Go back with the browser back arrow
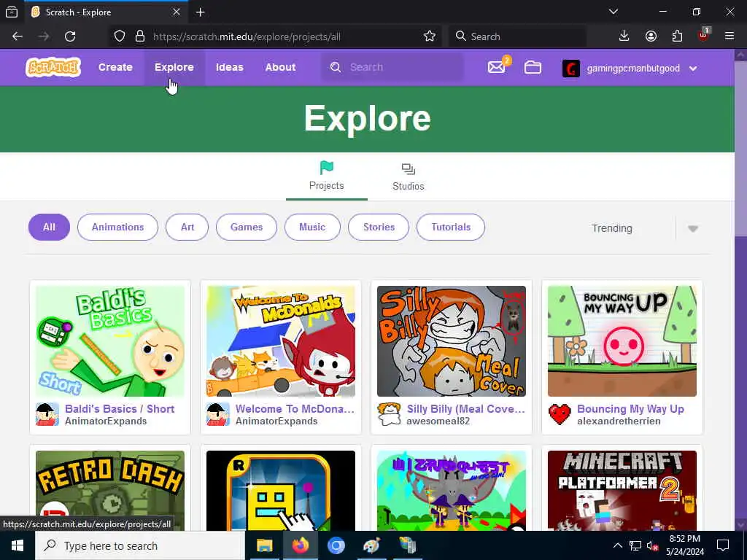The width and height of the screenshot is (747, 560). (x=18, y=36)
